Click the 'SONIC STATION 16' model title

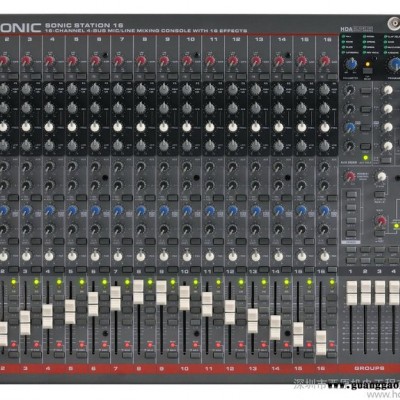[x=84, y=25]
